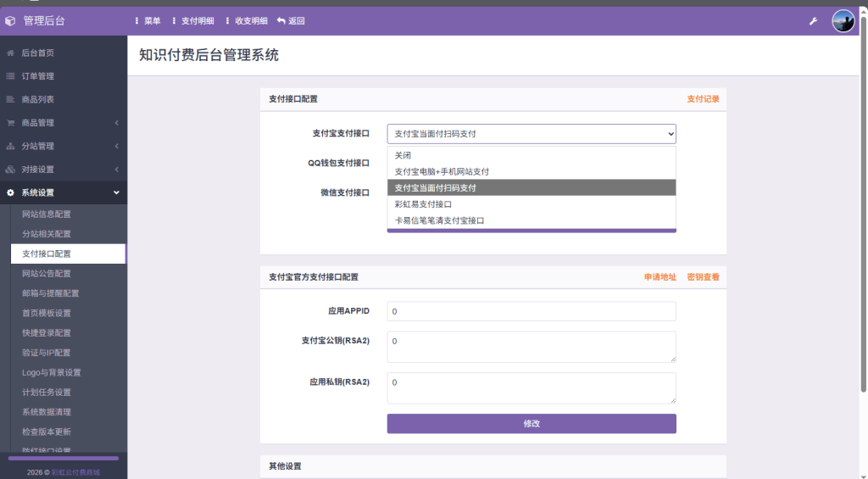Screen dimensions: 868x479
Task: Click the sitemap icon beside 分站管理
Action: [x=10, y=146]
